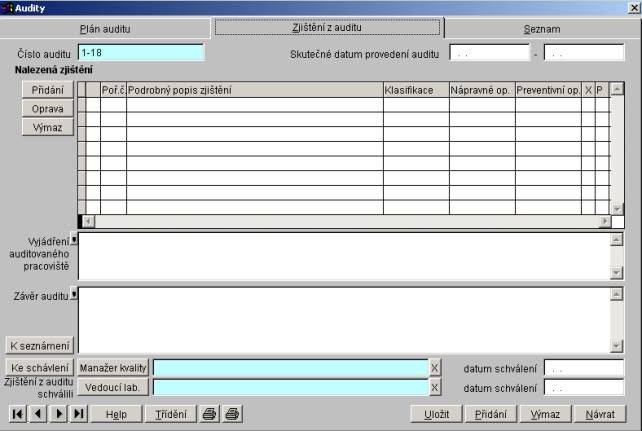Image resolution: width=642 pixels, height=431 pixels.
Task: Select the Manažer kvality button
Action: [x=113, y=368]
